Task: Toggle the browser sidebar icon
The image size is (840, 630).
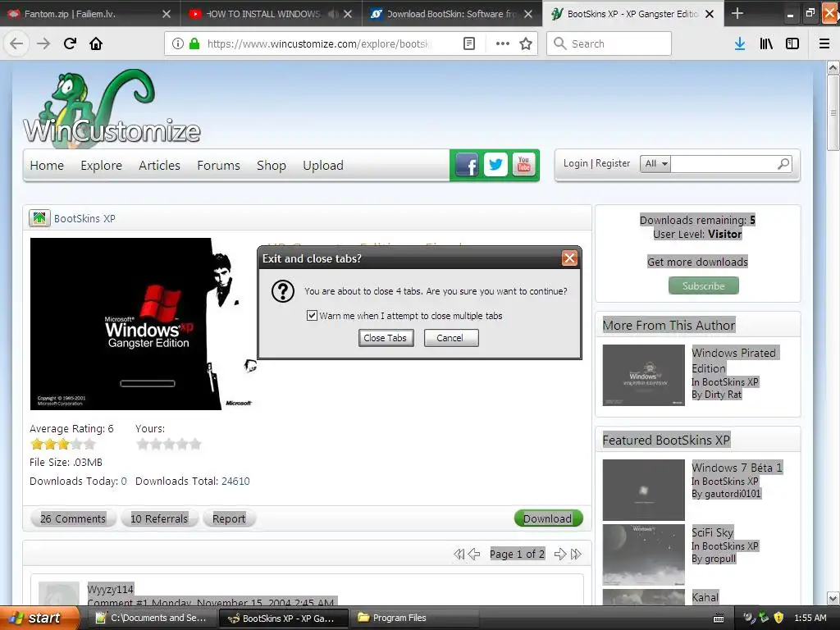Action: coord(792,43)
